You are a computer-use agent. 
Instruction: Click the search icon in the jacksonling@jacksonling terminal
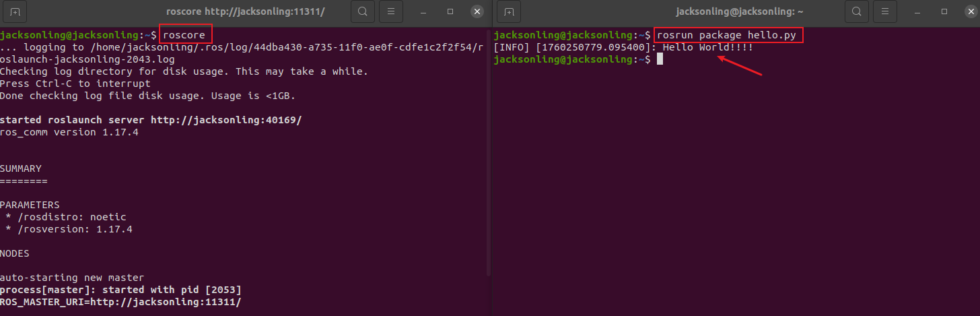[x=856, y=11]
